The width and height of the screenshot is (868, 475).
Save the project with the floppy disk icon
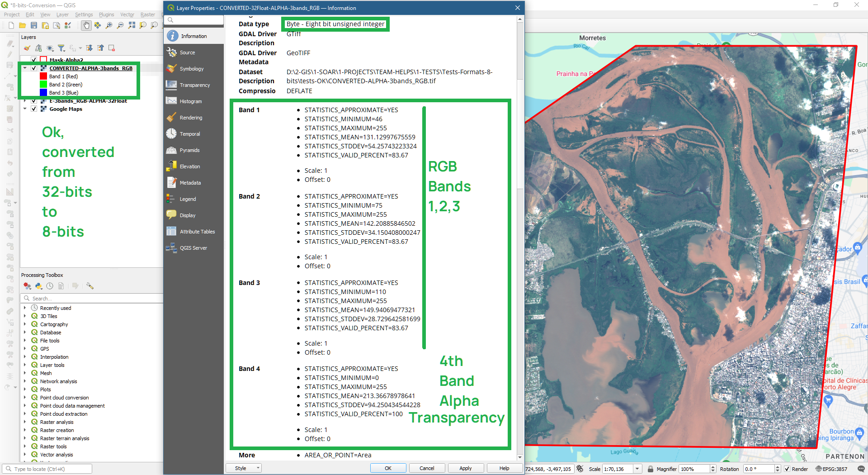(x=34, y=25)
